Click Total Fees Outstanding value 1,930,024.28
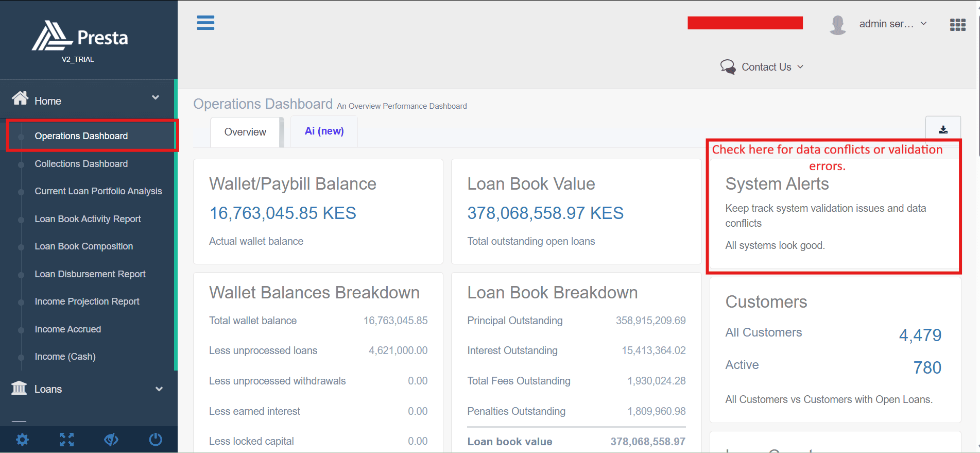This screenshot has width=980, height=453. click(657, 381)
